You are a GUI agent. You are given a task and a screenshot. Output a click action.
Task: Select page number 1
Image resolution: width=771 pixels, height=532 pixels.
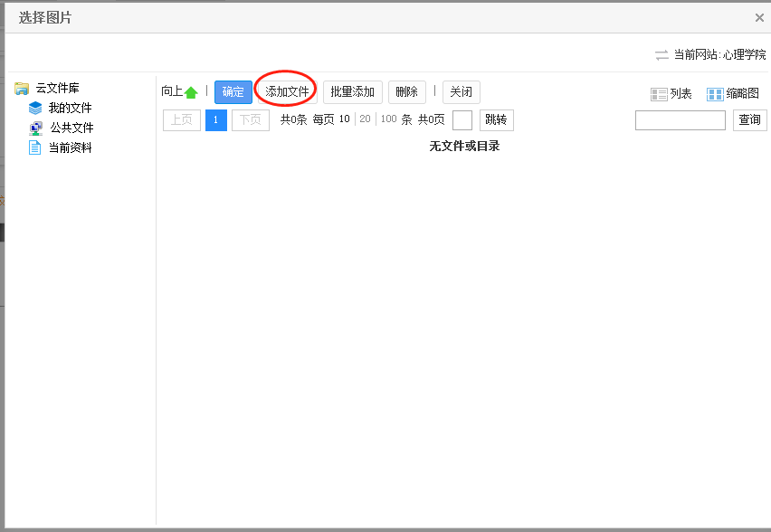click(215, 120)
